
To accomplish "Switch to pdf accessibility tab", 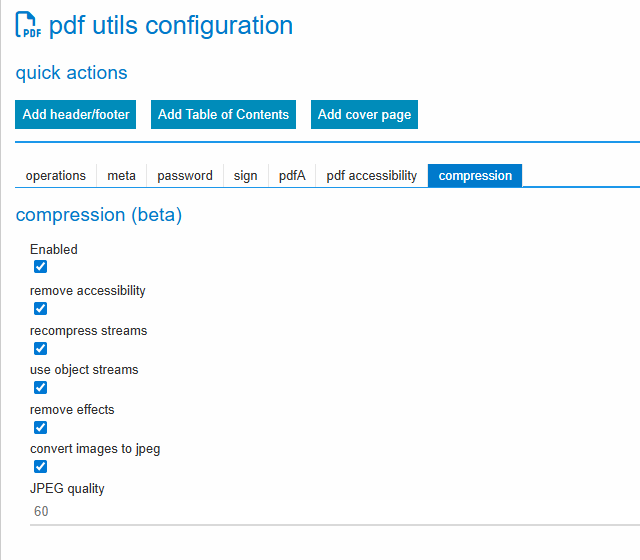I will pyautogui.click(x=372, y=175).
